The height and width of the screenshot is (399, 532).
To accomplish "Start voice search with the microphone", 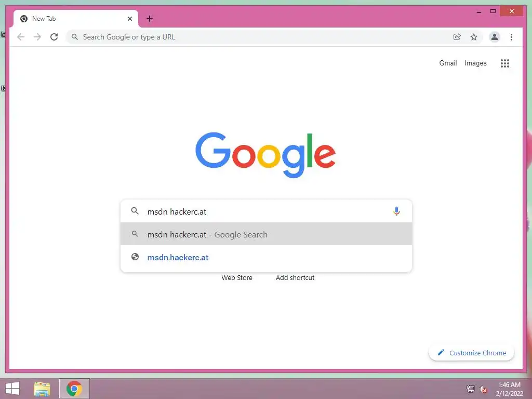I will 396,211.
